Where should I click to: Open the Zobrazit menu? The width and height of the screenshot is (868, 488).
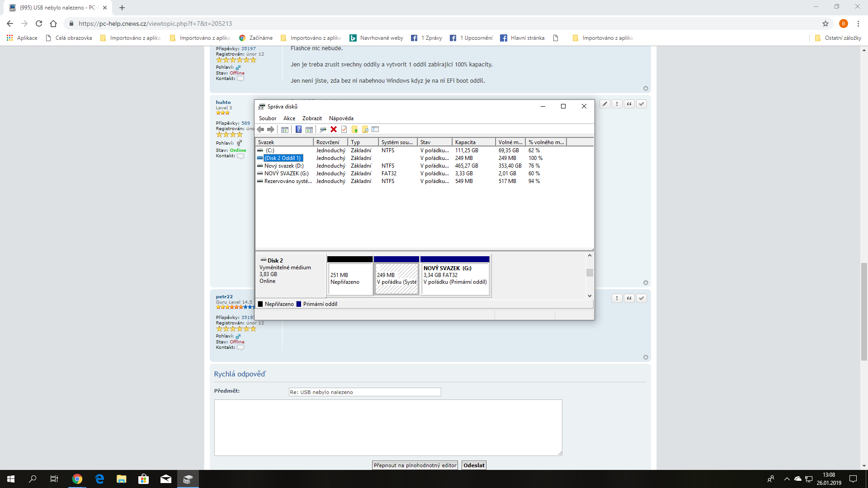pyautogui.click(x=312, y=118)
